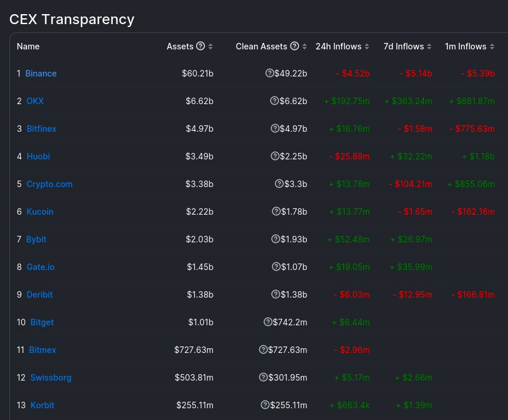Click the info icon beside Bitmex clean assets $727.63m
Image resolution: width=508 pixels, height=420 pixels.
(263, 349)
